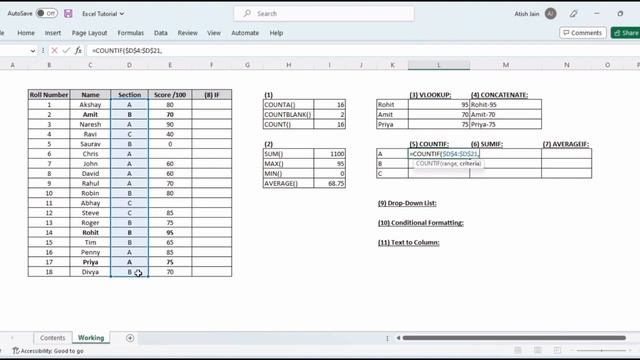This screenshot has height=360, width=640.
Task: Switch to the Contents sheet tab
Action: pos(53,338)
